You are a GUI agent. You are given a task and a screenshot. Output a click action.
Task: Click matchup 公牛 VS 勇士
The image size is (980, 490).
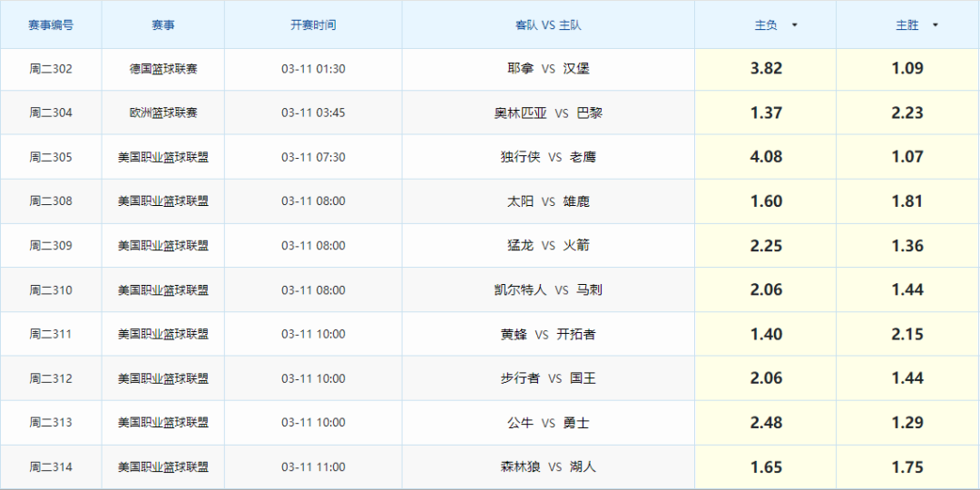coord(548,423)
